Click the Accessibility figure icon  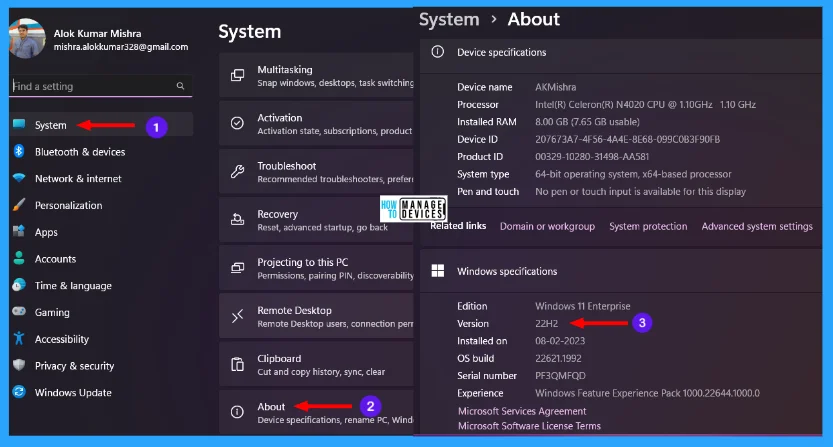click(19, 338)
